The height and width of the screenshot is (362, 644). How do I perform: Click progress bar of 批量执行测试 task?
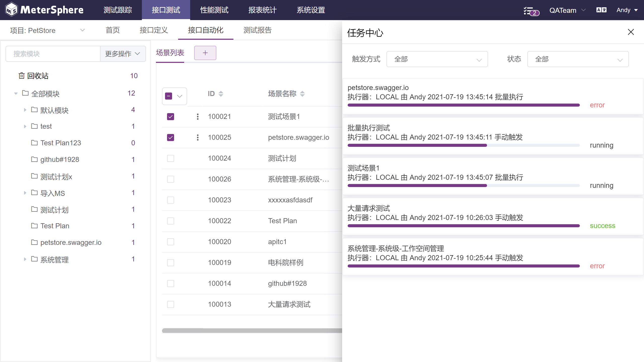(464, 145)
